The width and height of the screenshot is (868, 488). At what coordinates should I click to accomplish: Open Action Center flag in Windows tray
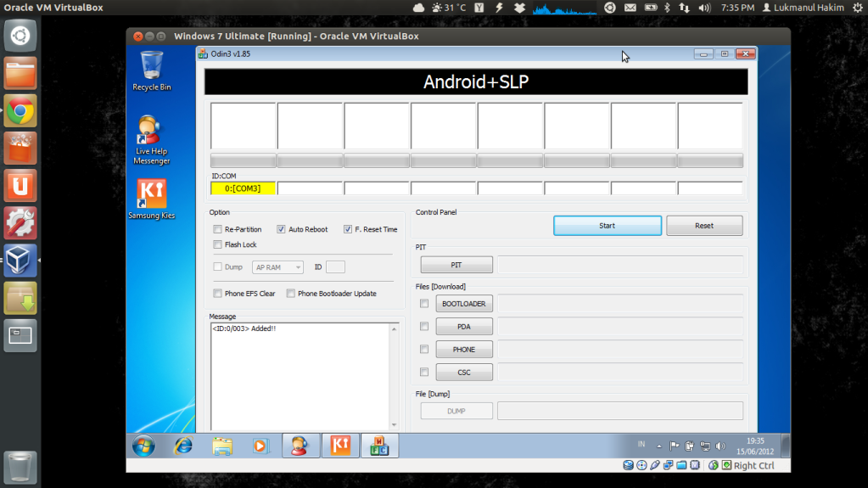(674, 446)
